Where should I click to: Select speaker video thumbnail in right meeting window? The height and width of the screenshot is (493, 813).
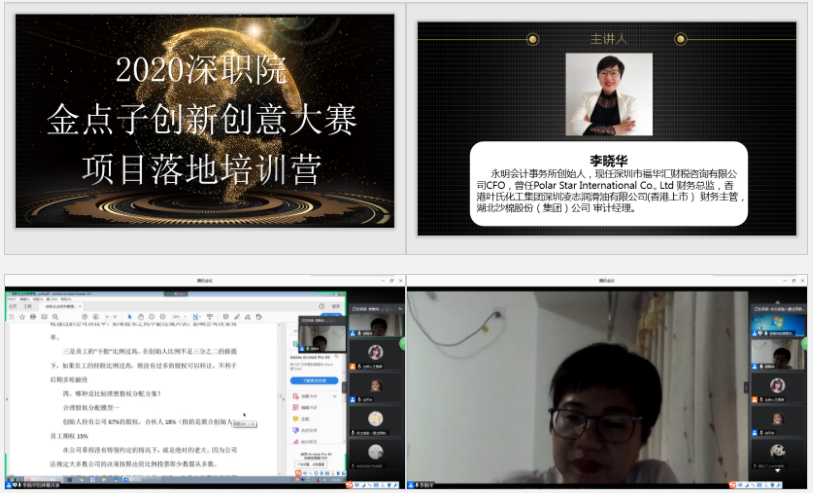click(x=778, y=355)
